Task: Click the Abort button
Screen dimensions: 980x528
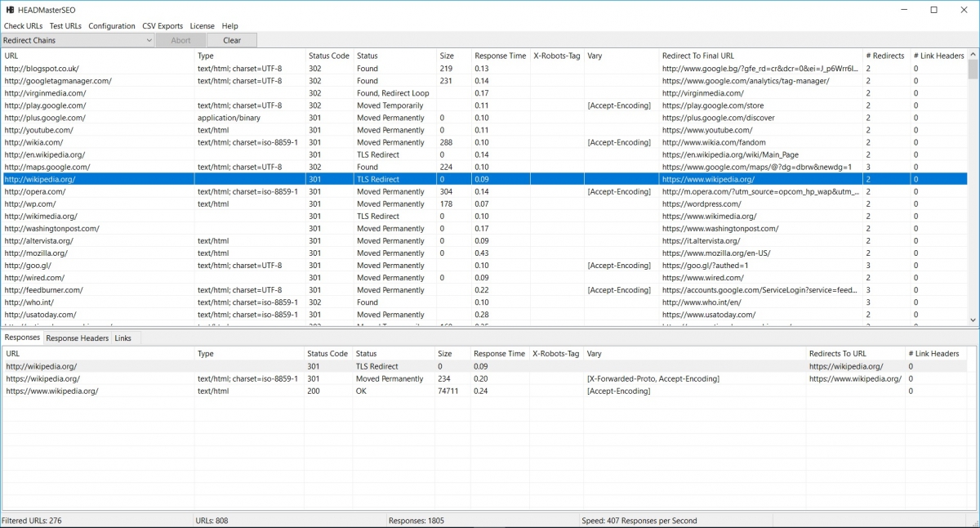Action: pos(180,40)
